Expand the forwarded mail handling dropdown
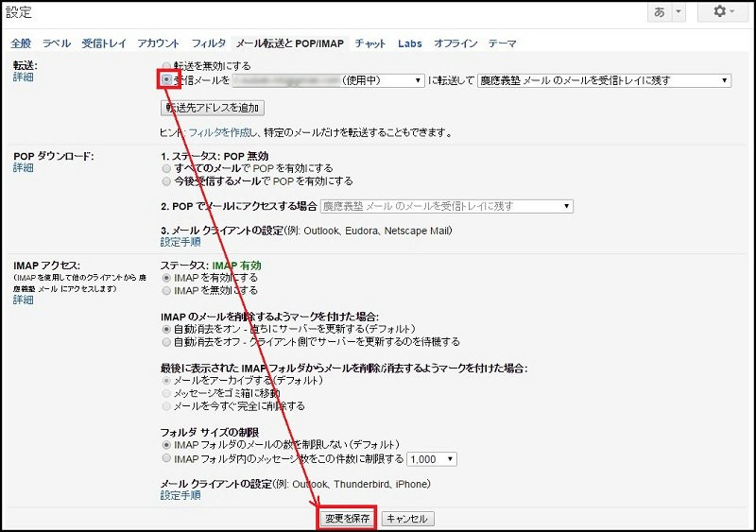 (604, 81)
